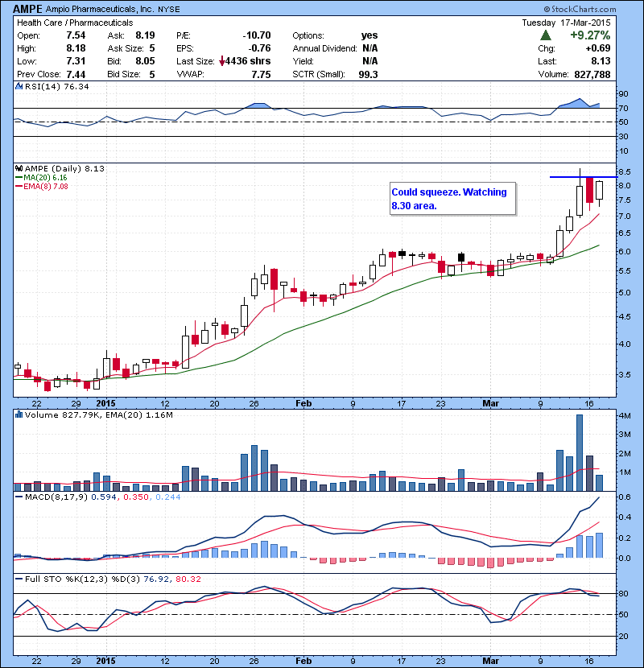Screen dimensions: 644x668
Task: Click the MACD(8,17,9) indicator label
Action: click(56, 497)
